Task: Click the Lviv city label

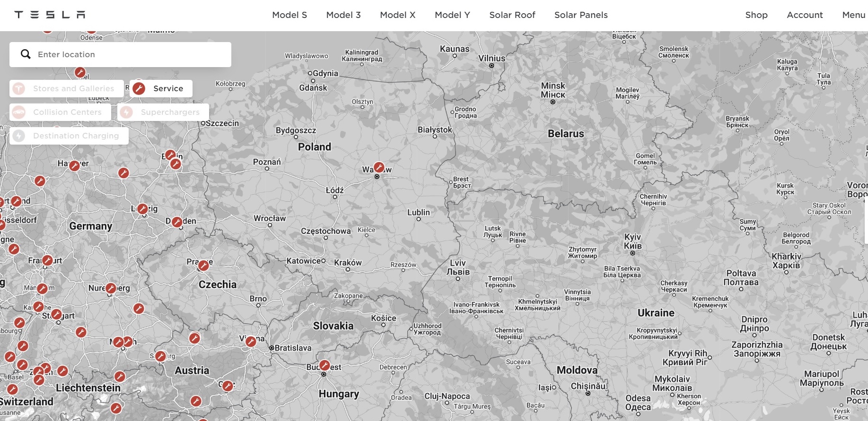Action: 458,267
